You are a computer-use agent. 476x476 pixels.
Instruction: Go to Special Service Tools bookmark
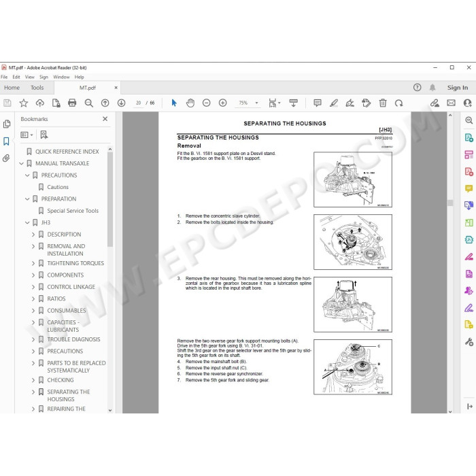point(73,211)
